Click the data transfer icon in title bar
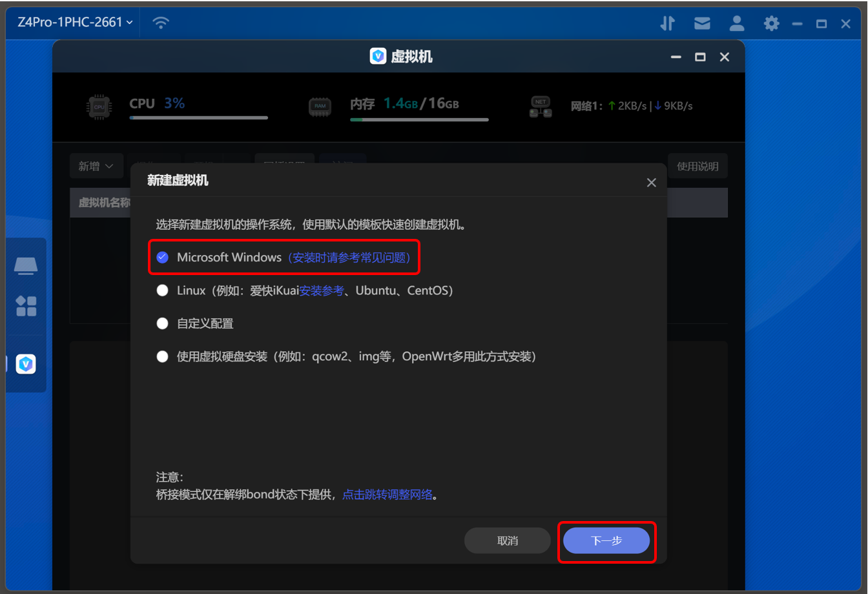Screen dimensions: 868x594 coord(668,23)
